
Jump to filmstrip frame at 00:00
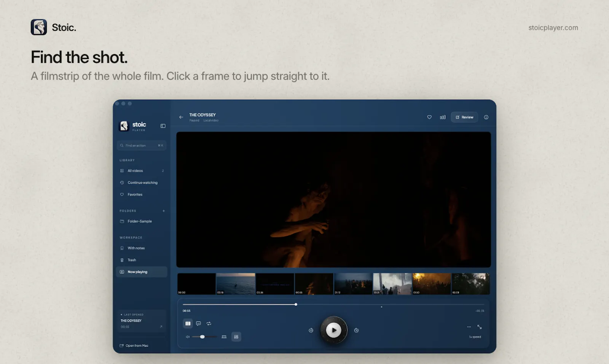[x=196, y=284]
